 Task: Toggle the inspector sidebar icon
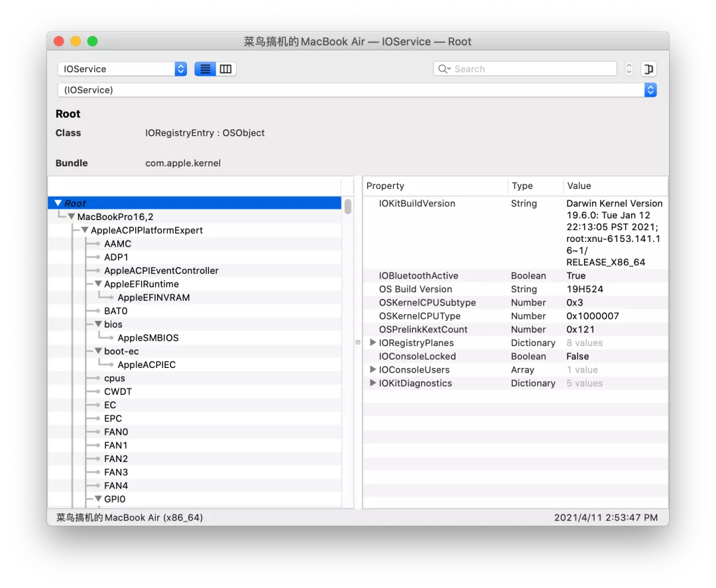[x=648, y=69]
